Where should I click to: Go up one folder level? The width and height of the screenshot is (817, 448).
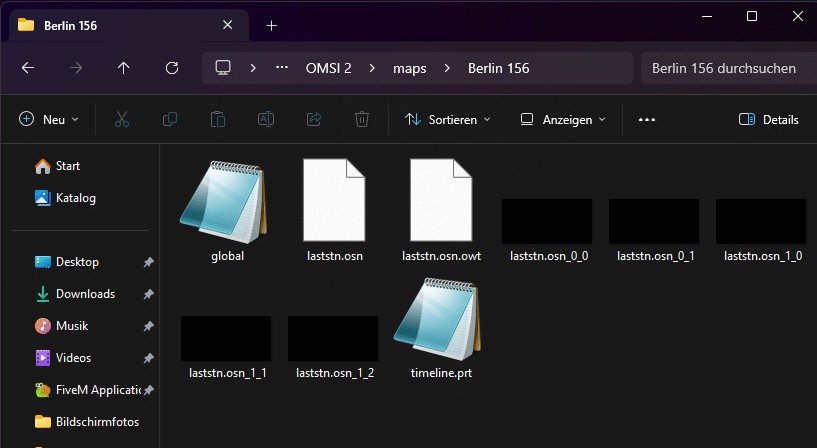click(123, 68)
